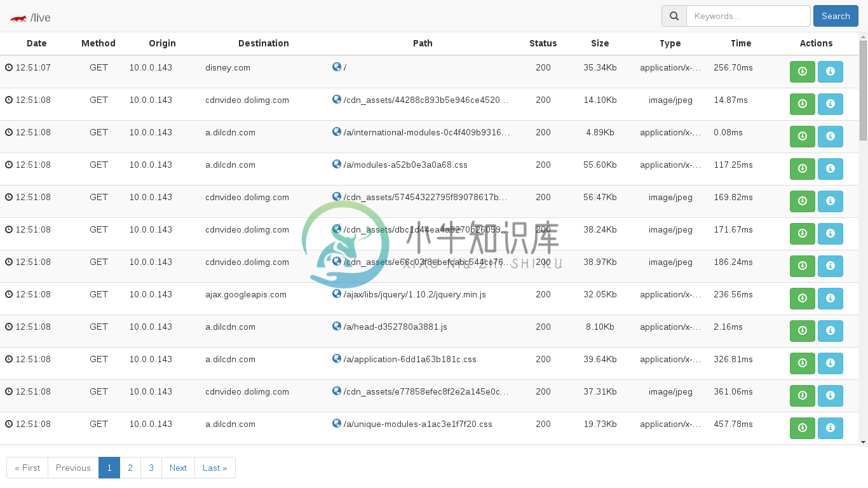Click the Destination column header
Viewport: 868px width, 488px height.
click(264, 43)
